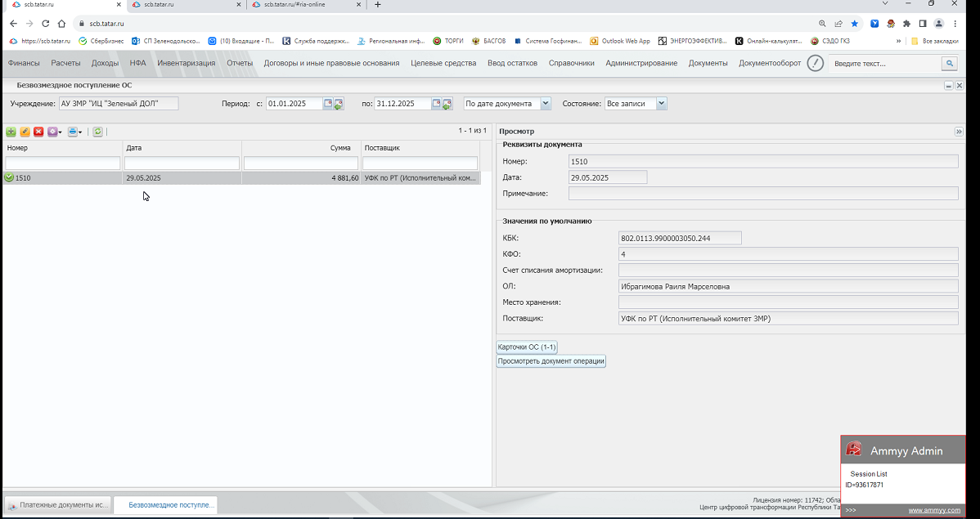This screenshot has height=519, width=980.
Task: Click the Дата column filter field
Action: coord(182,163)
